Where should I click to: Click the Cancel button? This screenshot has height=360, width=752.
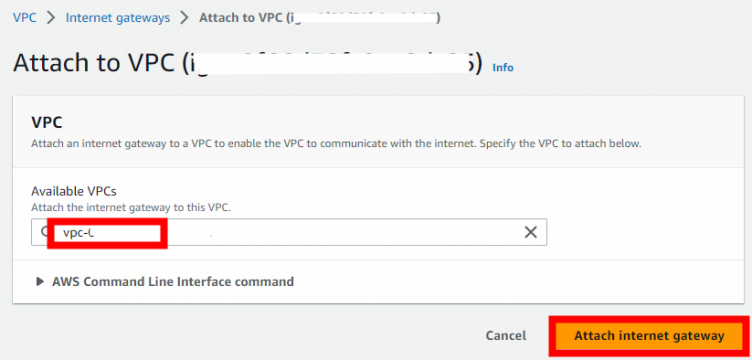[505, 335]
